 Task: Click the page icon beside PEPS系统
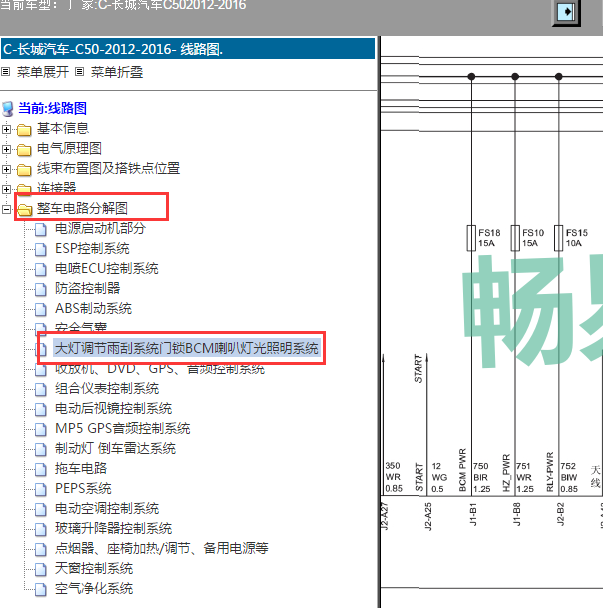(x=41, y=489)
